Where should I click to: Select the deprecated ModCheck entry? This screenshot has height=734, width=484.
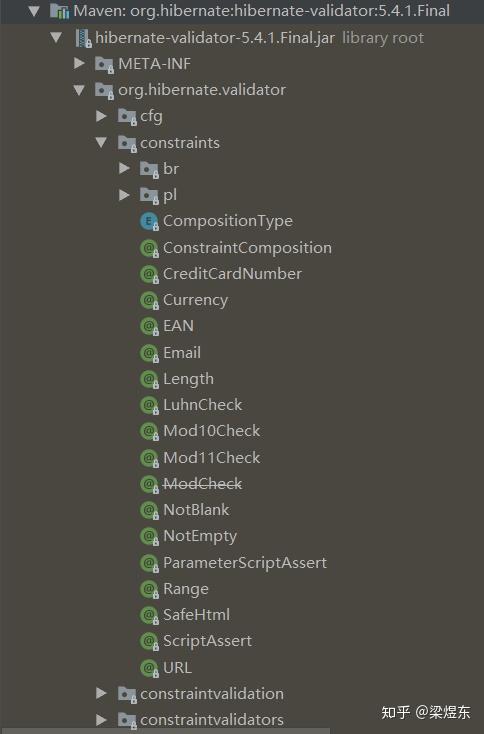[202, 484]
